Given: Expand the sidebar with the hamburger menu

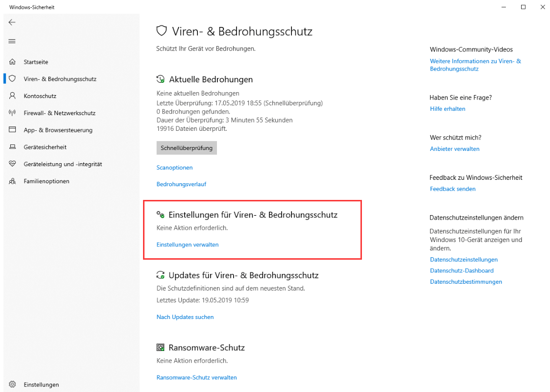Looking at the screenshot, I should (12, 41).
